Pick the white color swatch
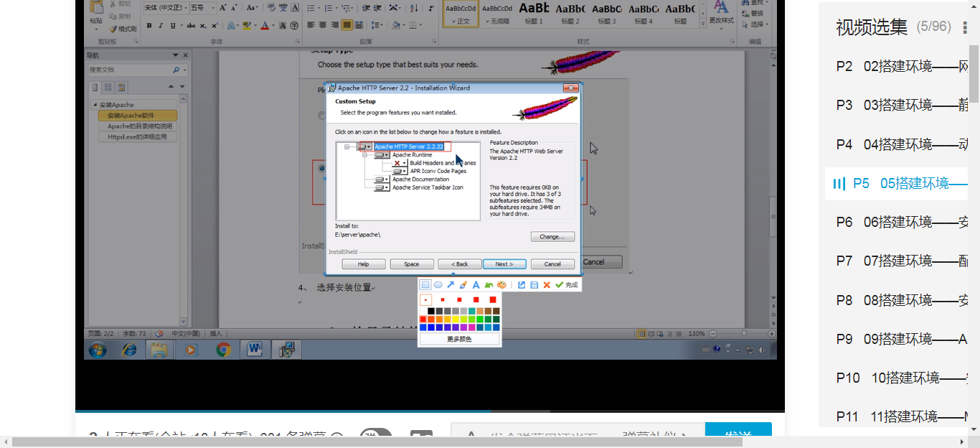 coord(423,311)
